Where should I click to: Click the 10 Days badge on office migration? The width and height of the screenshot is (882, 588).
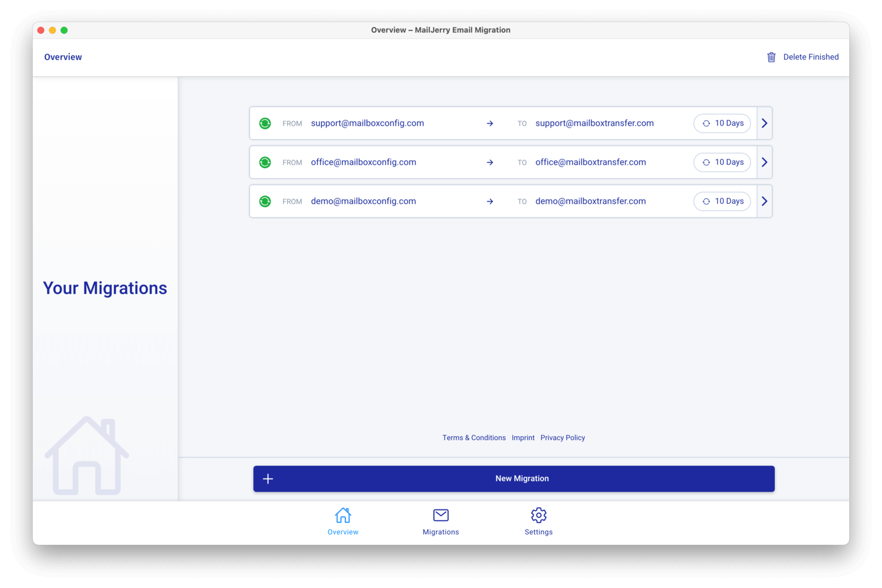[x=722, y=162]
